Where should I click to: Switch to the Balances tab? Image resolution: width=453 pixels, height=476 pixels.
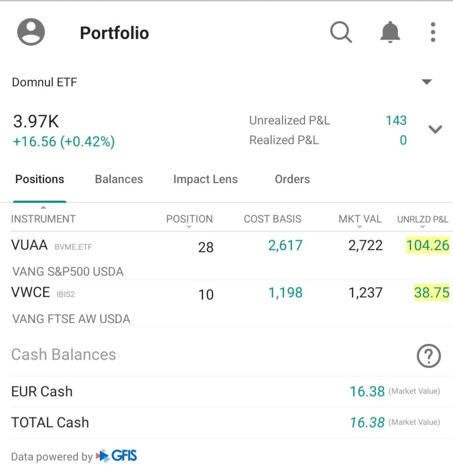click(x=119, y=179)
